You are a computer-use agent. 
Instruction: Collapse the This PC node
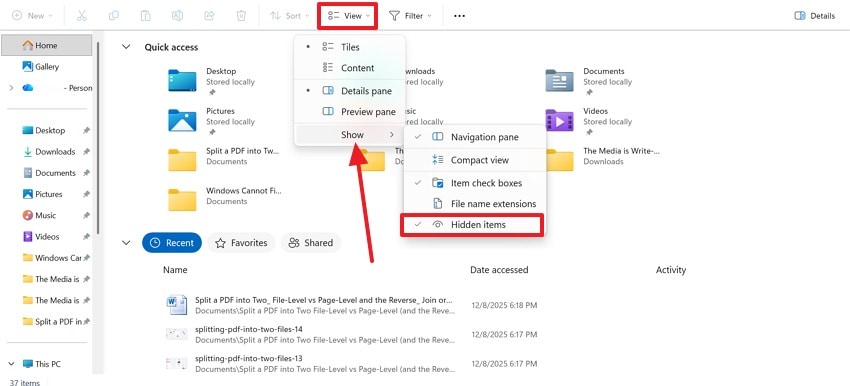tap(11, 364)
